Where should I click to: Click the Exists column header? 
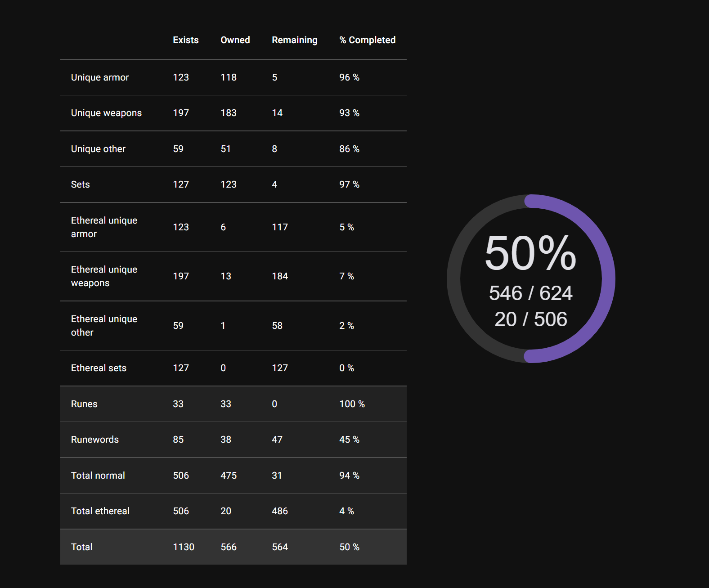pyautogui.click(x=185, y=40)
